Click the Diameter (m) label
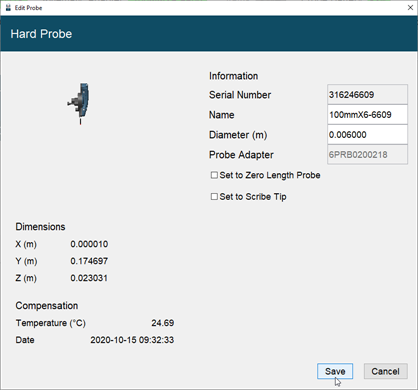Image resolution: width=418 pixels, height=390 pixels. click(x=238, y=135)
